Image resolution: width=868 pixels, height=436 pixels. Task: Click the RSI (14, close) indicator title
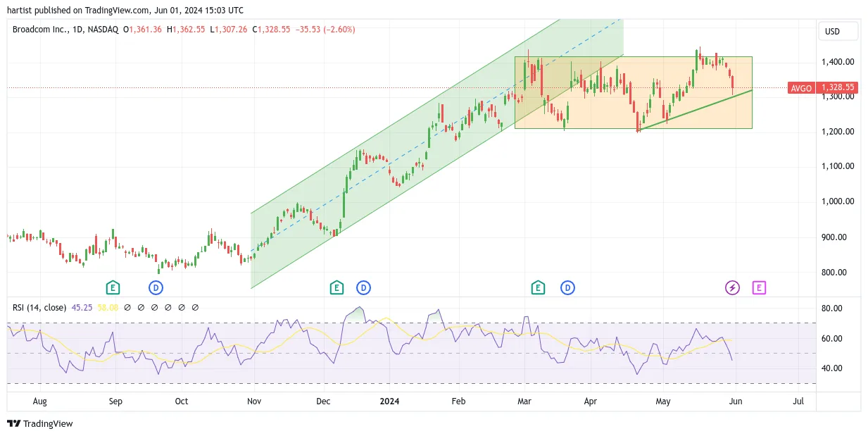coord(39,307)
